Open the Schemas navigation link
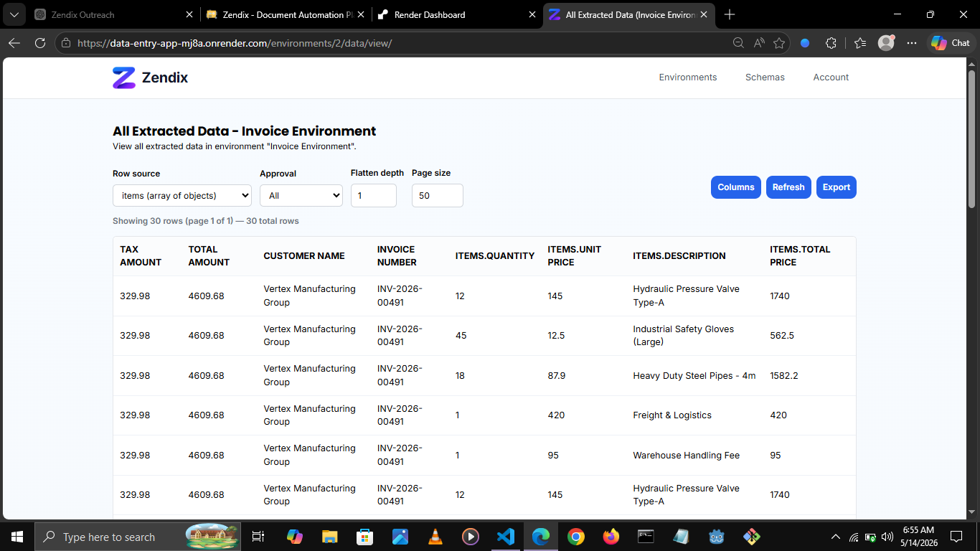The image size is (980, 551). tap(765, 77)
